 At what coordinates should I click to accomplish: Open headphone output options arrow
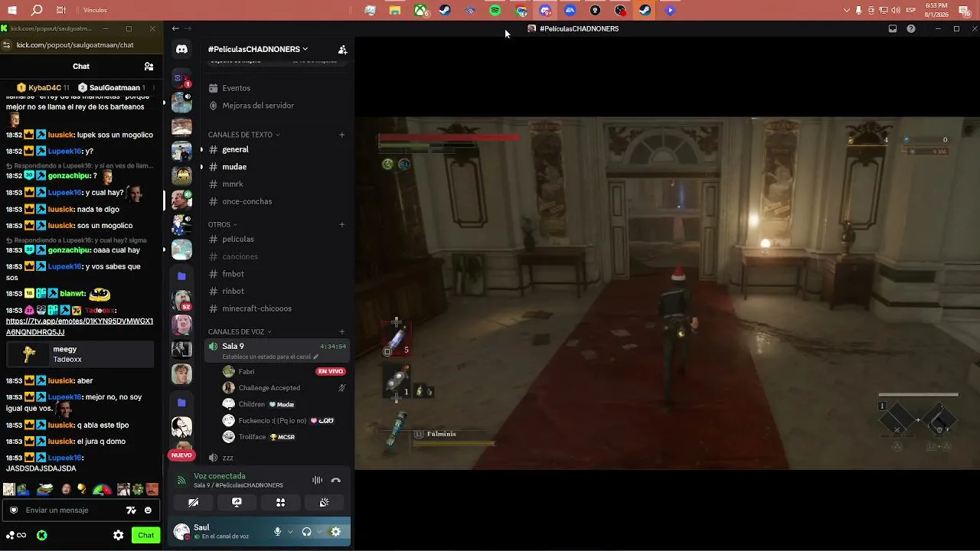click(319, 532)
